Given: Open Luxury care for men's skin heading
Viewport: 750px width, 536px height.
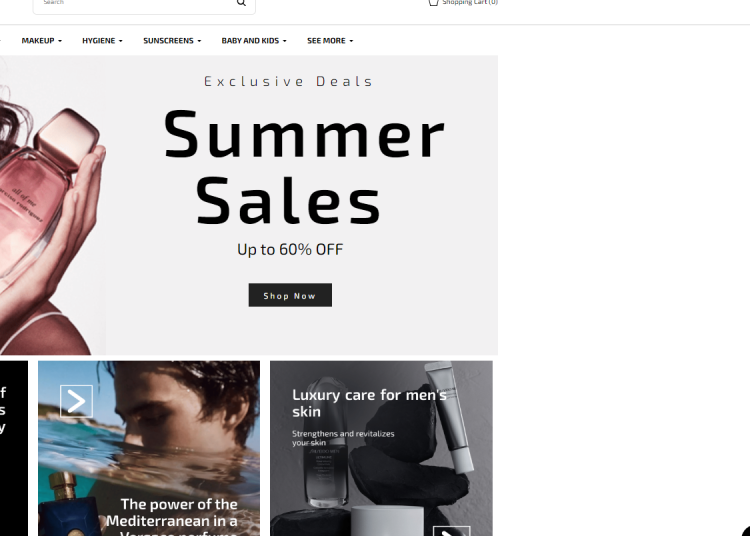Looking at the screenshot, I should click(369, 403).
